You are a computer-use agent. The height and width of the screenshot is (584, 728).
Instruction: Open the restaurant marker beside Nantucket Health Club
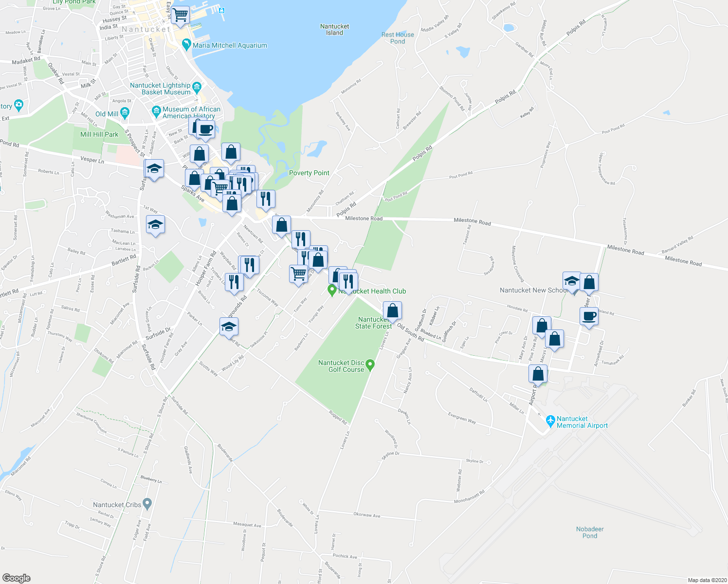348,282
